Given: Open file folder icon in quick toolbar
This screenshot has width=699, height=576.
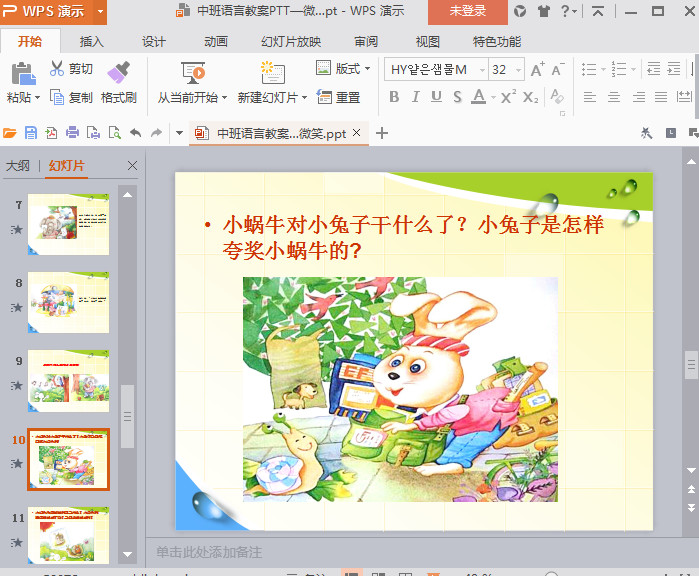Looking at the screenshot, I should (x=9, y=133).
